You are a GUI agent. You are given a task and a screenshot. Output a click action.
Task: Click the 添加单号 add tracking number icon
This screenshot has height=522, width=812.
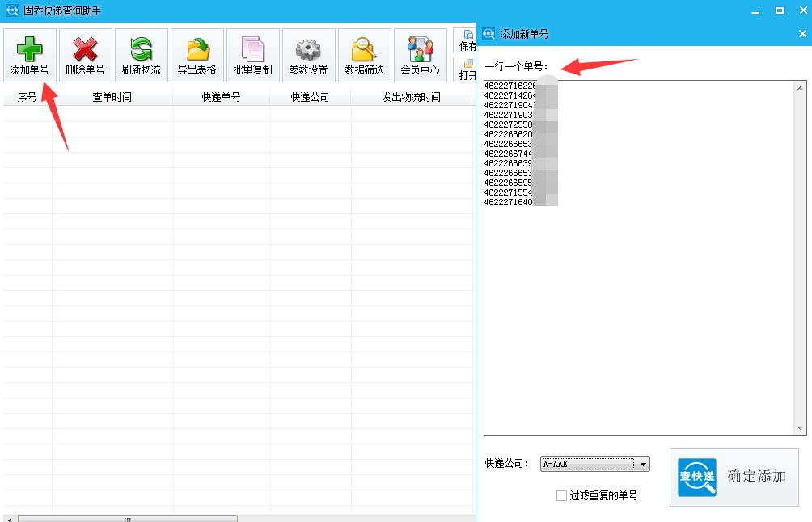pos(29,54)
